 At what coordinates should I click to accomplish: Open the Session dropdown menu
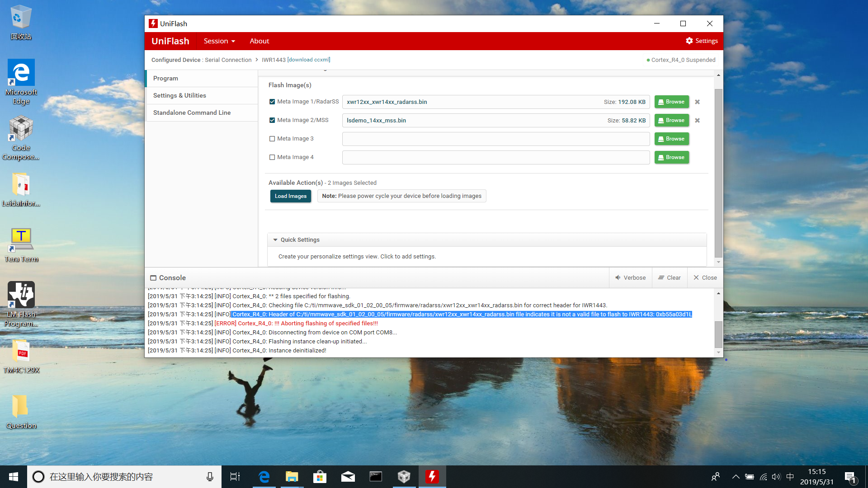(219, 41)
